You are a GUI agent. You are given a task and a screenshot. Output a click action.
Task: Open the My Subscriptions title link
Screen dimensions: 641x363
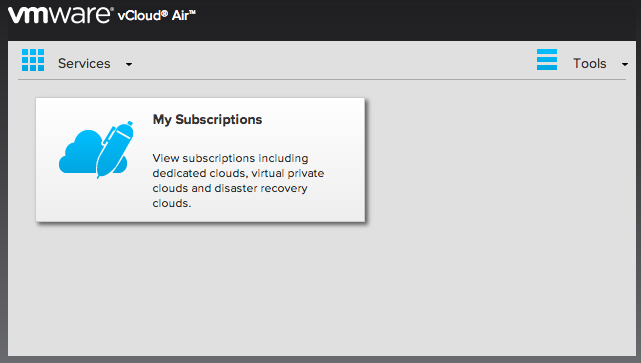point(207,120)
